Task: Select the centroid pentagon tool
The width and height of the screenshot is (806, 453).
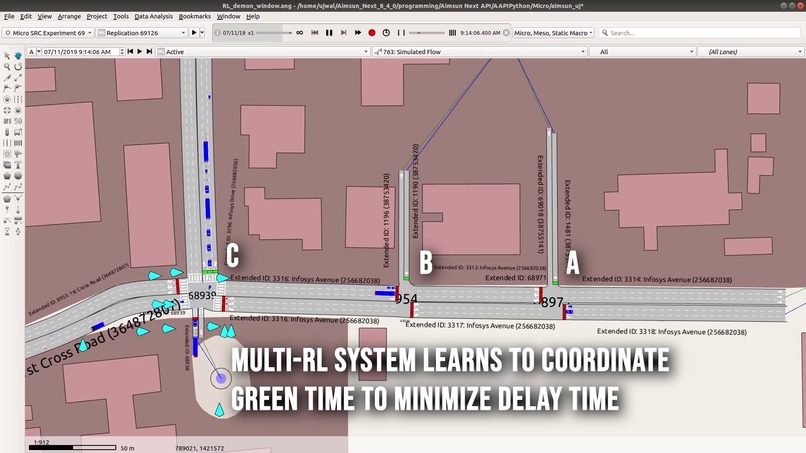Action: pyautogui.click(x=7, y=198)
